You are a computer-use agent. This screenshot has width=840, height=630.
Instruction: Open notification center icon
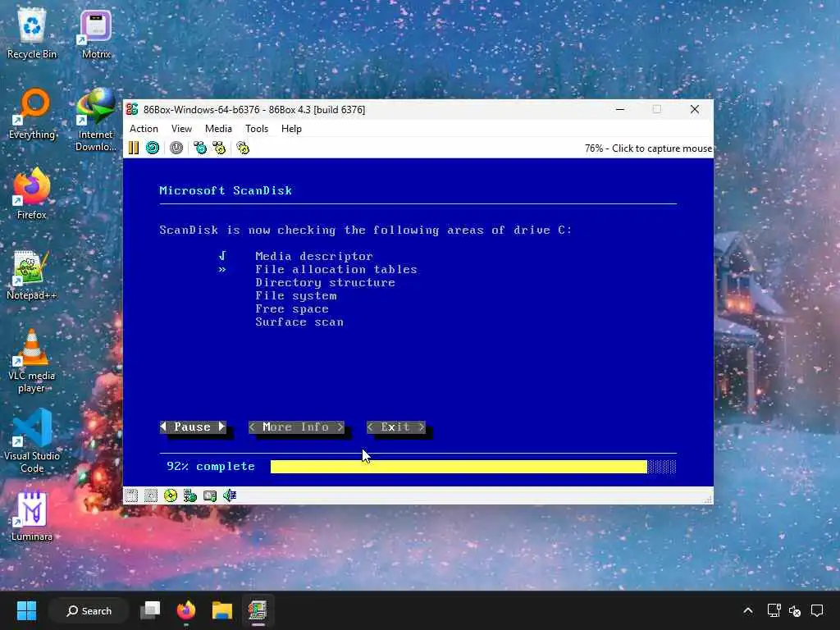click(817, 610)
